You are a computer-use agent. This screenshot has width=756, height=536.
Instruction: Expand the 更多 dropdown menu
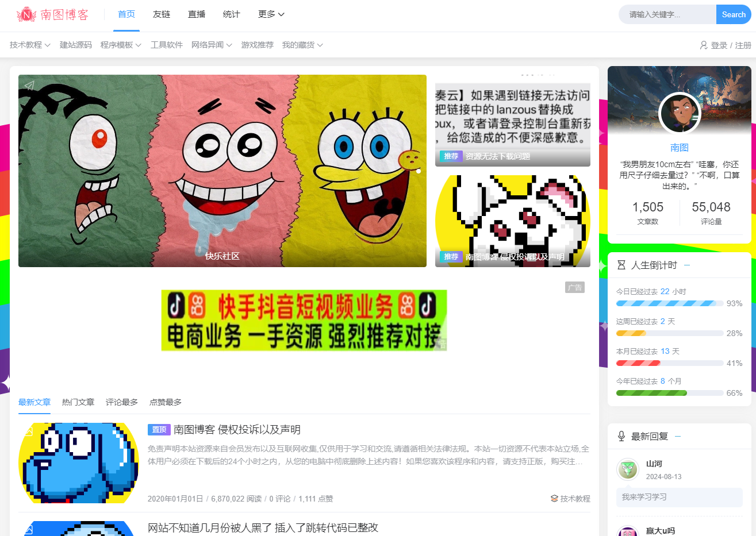click(271, 14)
